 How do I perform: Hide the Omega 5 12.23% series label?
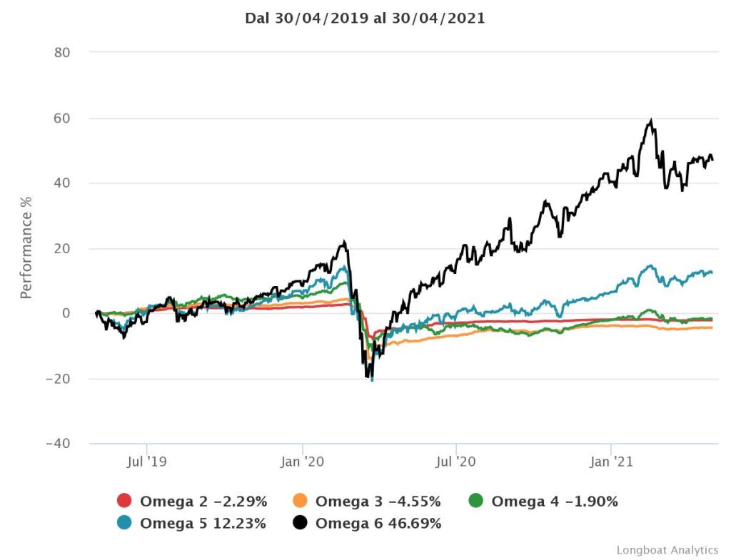click(x=203, y=523)
